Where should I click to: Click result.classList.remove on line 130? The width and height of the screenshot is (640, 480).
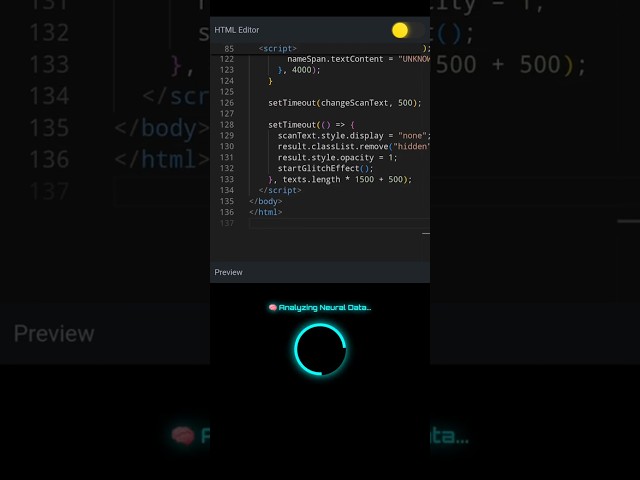point(333,147)
